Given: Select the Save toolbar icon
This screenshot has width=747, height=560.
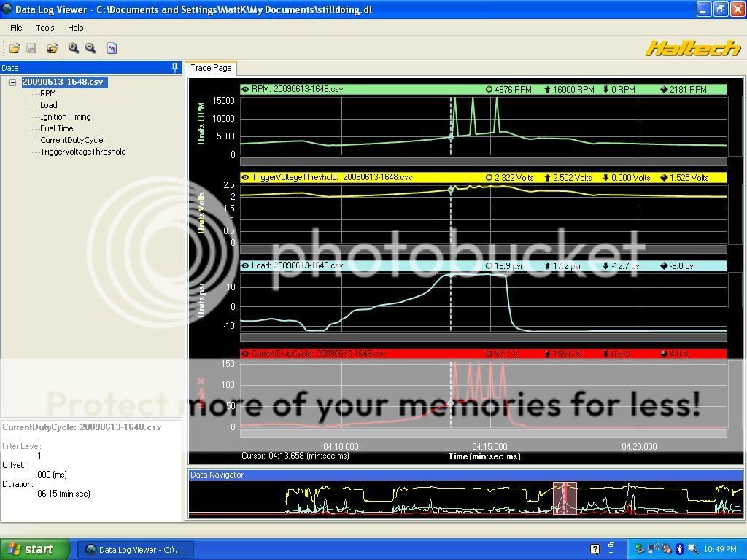Looking at the screenshot, I should tap(31, 48).
